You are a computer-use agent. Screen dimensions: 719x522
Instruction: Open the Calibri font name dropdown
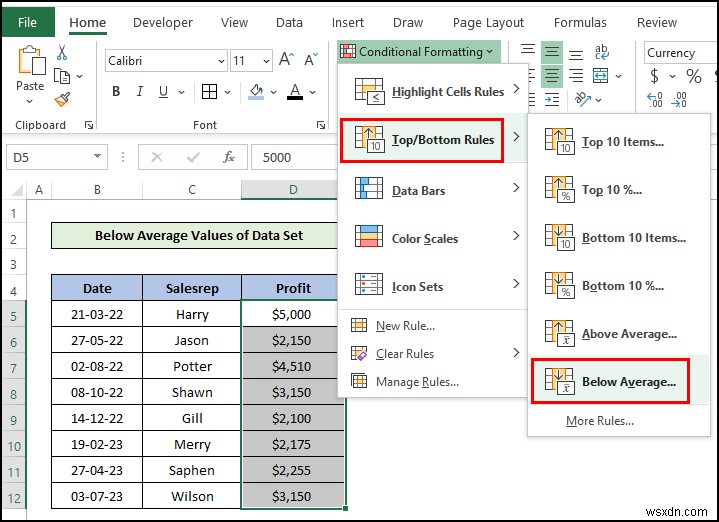pos(221,61)
